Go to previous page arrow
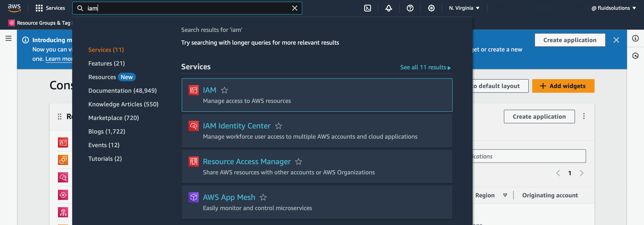This screenshot has height=225, width=644. [x=558, y=173]
